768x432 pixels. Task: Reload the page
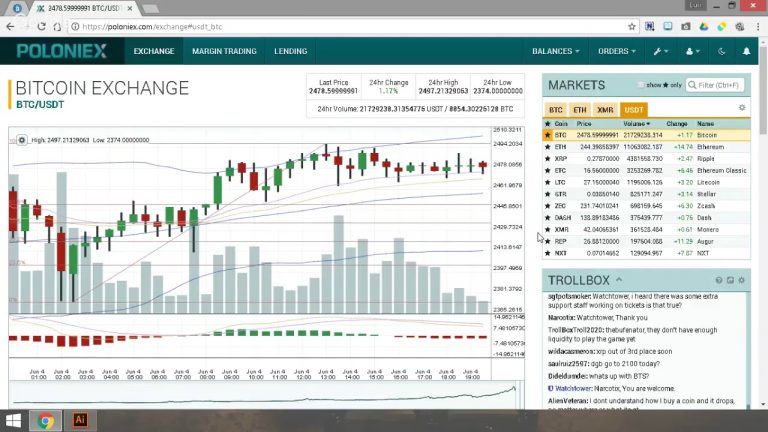42,26
